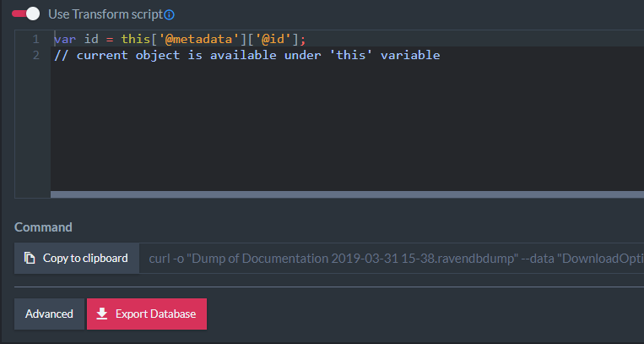Viewport: 644px width, 344px height.
Task: Toggle the Use Transform script switch
Action: click(25, 14)
